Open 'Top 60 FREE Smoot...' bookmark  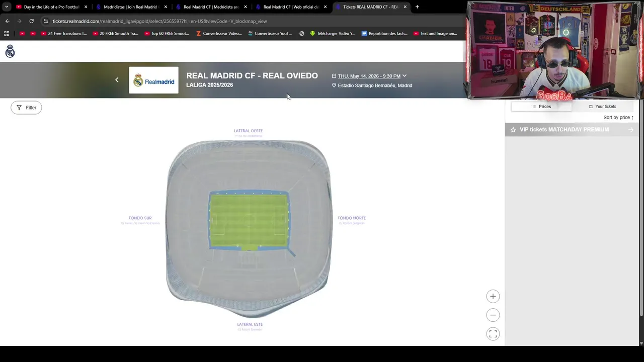[167, 34]
